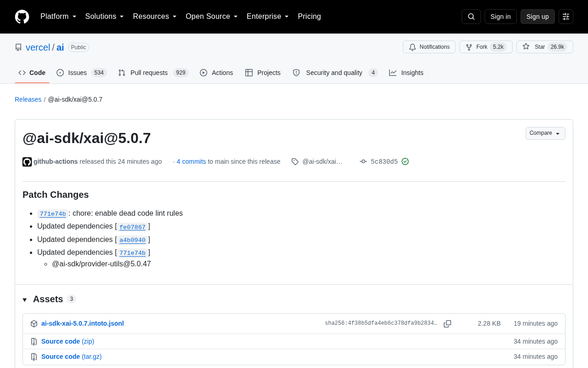Click the Notifications bell button
This screenshot has width=588, height=368.
(x=429, y=47)
